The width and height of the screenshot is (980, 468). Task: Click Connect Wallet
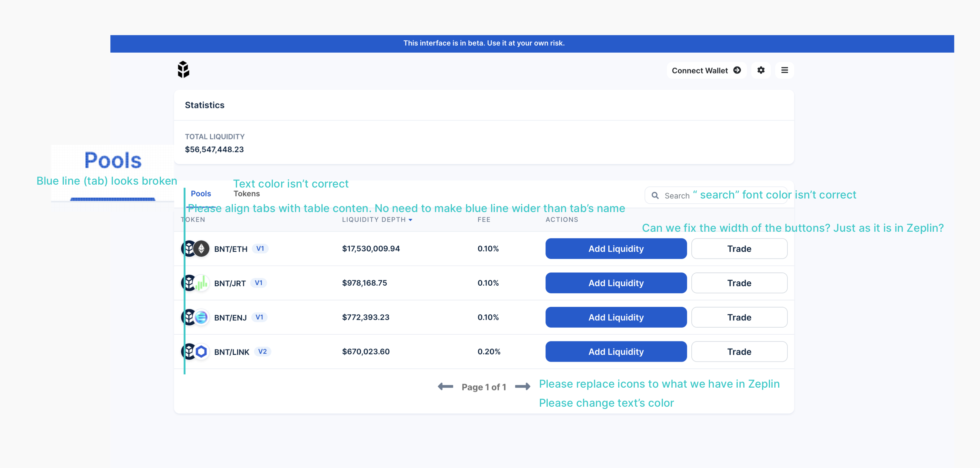tap(699, 70)
